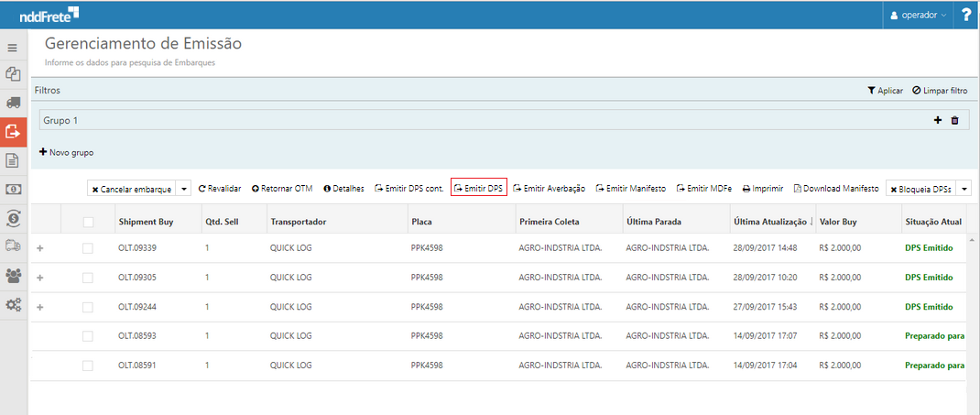The height and width of the screenshot is (415, 980).
Task: Tick the select-all checkbox in table header
Action: (x=88, y=222)
